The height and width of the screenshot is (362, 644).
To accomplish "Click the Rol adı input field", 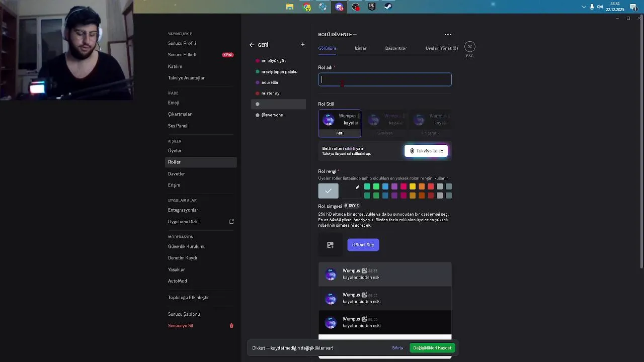I will (x=385, y=79).
